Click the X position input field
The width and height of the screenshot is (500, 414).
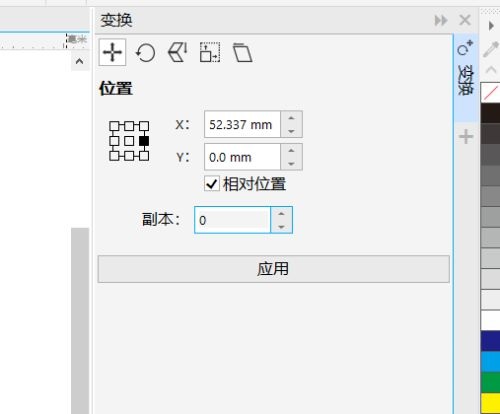click(x=242, y=124)
